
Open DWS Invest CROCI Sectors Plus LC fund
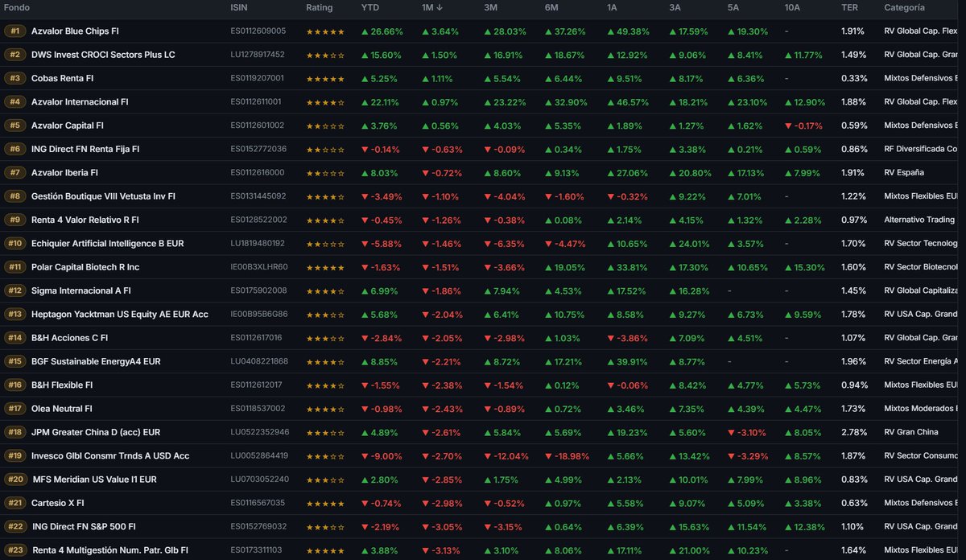click(x=103, y=55)
